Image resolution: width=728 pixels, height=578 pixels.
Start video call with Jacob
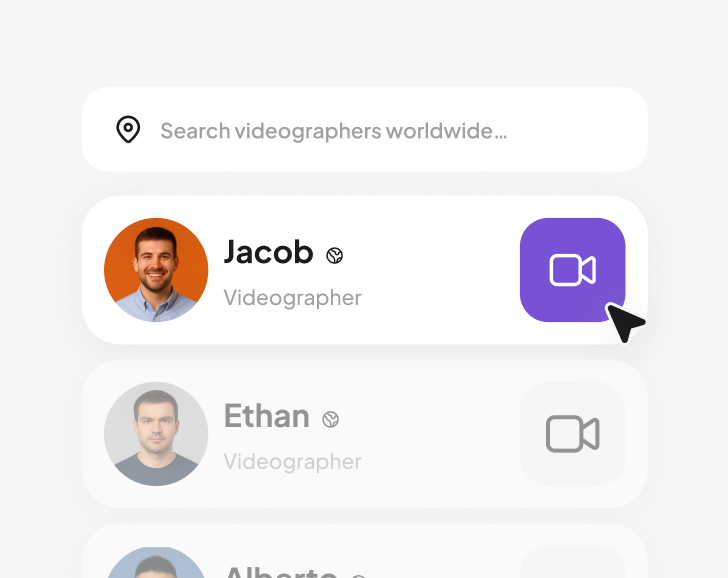[x=572, y=270]
